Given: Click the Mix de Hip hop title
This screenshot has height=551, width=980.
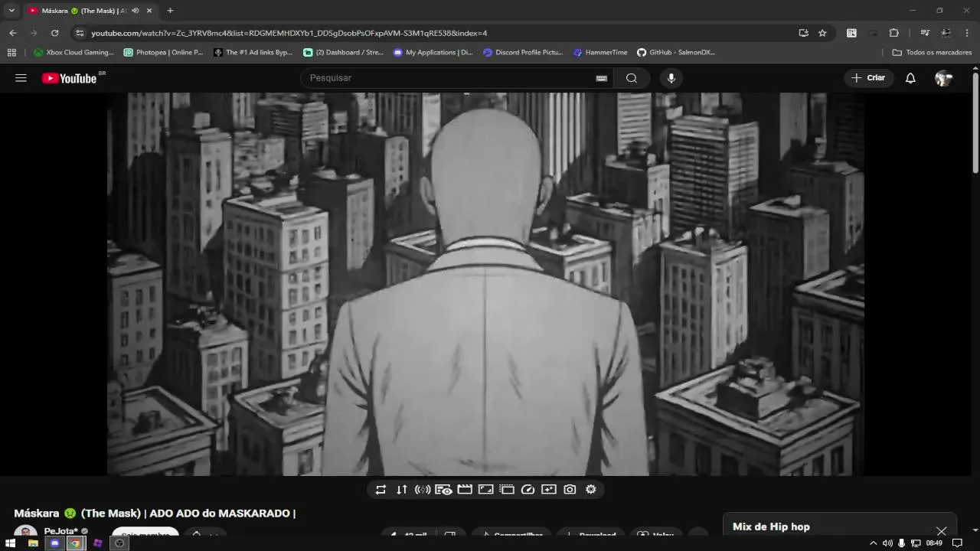Looking at the screenshot, I should tap(771, 527).
